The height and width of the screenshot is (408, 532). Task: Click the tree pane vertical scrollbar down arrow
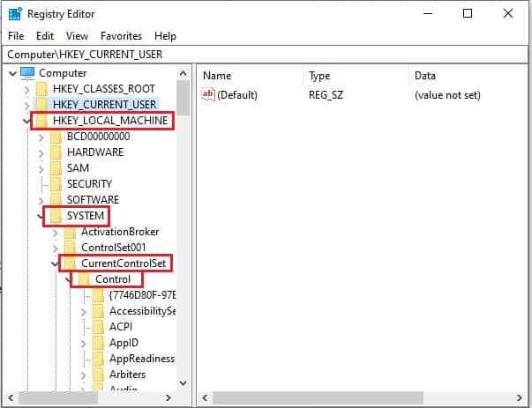pos(184,383)
